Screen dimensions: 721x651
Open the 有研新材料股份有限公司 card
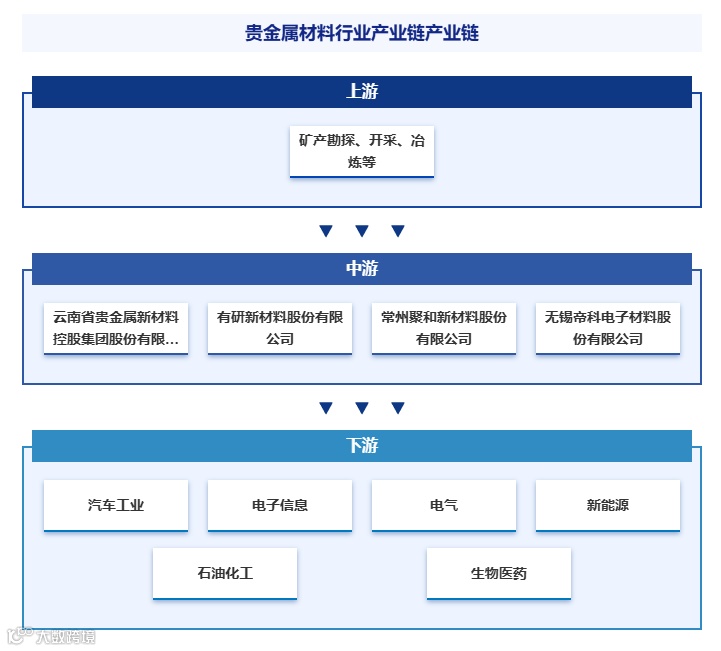pos(280,328)
